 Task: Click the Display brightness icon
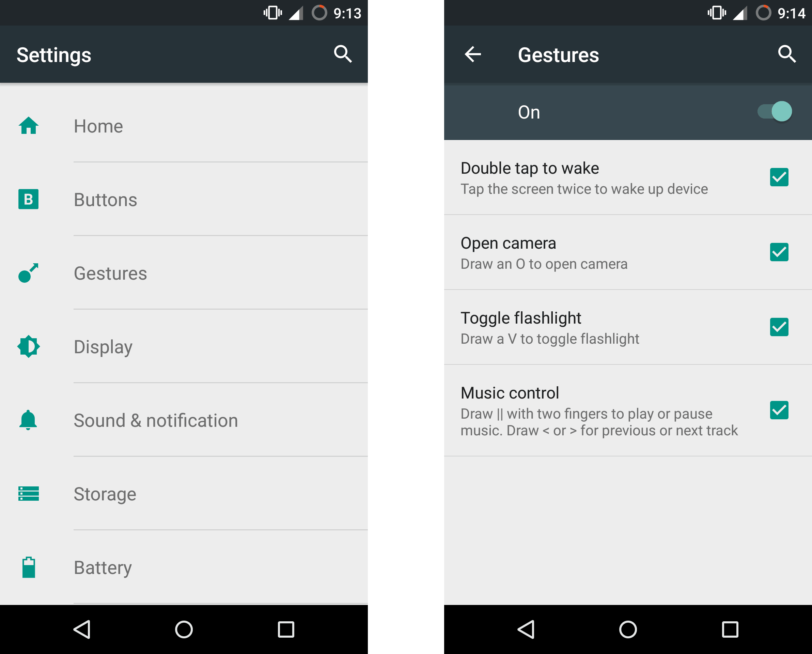point(29,346)
